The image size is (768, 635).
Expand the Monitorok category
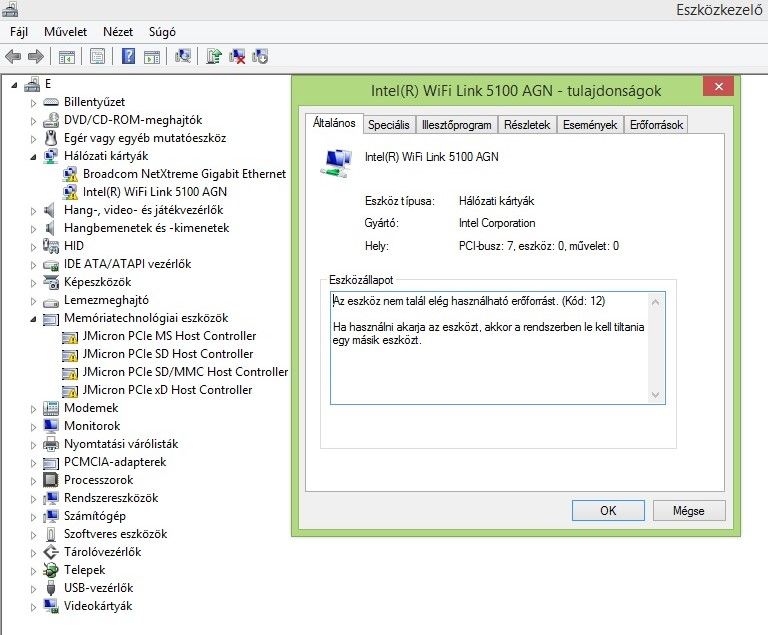tap(33, 427)
